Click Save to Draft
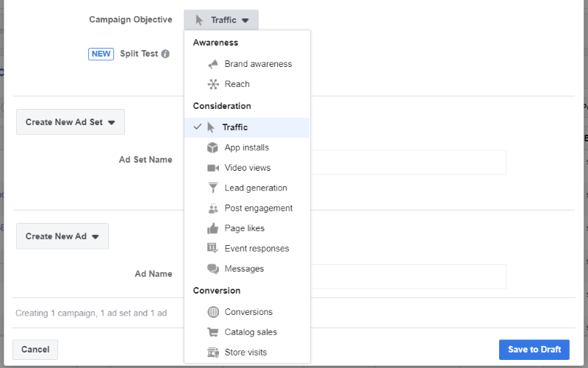588x368 pixels. click(x=534, y=350)
